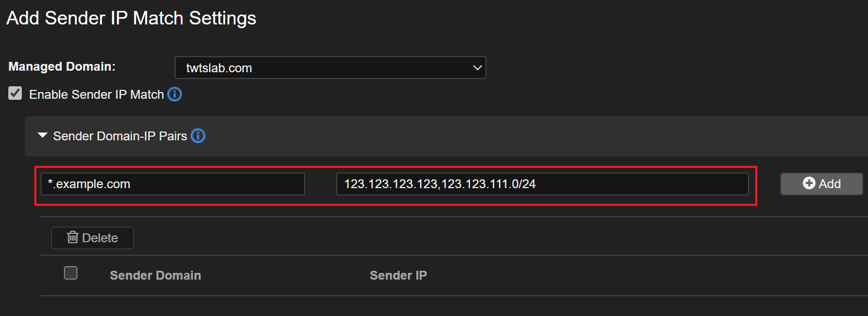Tick the select-all checkbox in the table header
The height and width of the screenshot is (316, 868).
tap(71, 273)
